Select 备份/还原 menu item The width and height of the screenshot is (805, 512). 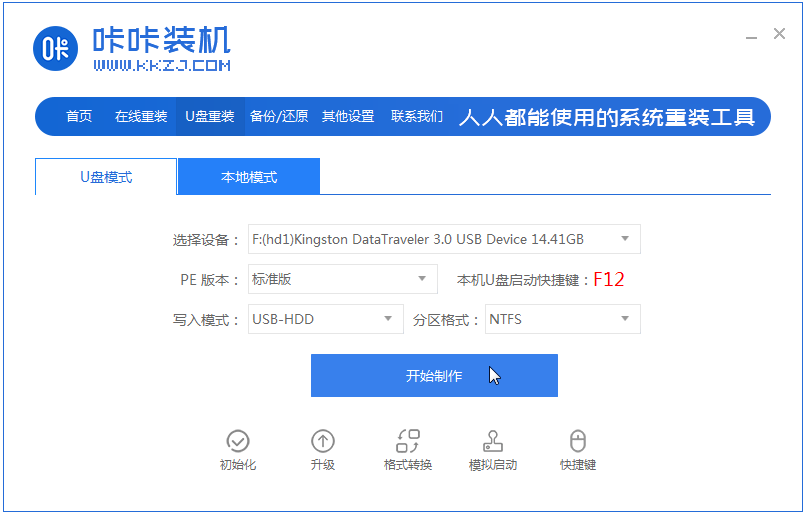pos(279,116)
